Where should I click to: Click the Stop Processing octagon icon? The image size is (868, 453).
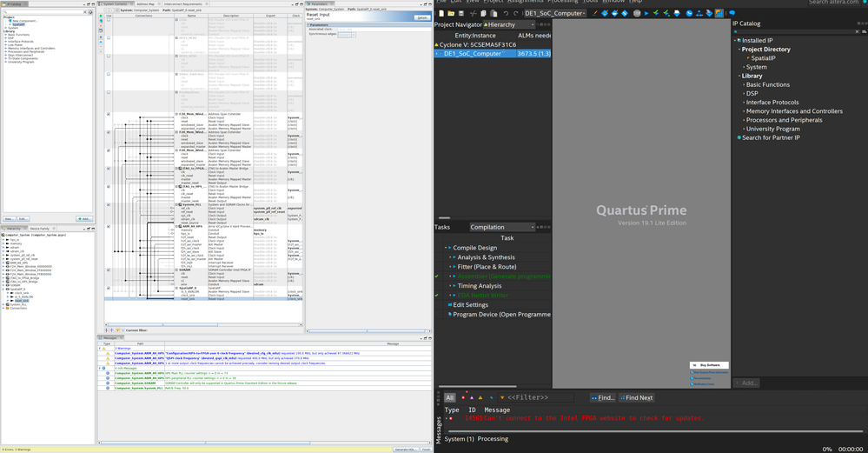(637, 13)
